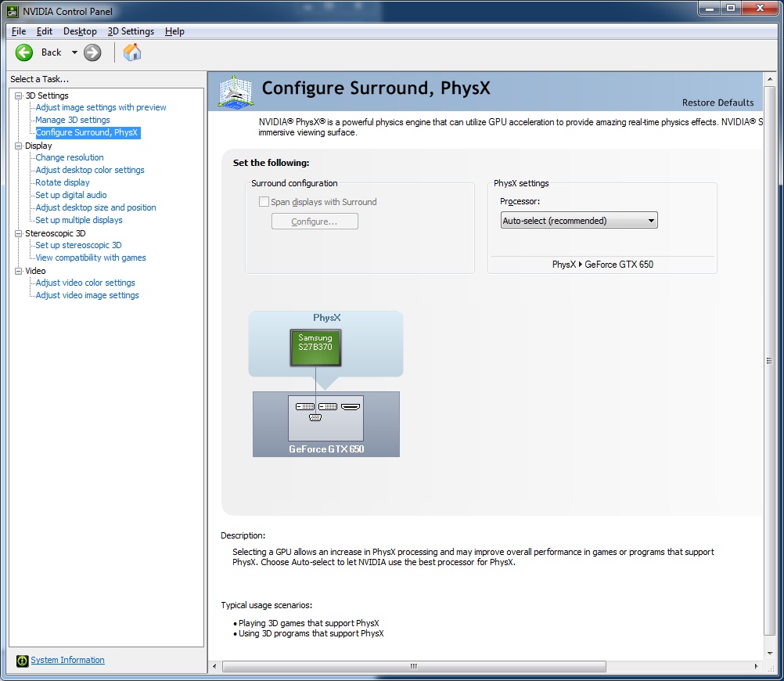Collapse the 3D Settings tree node

tap(19, 95)
